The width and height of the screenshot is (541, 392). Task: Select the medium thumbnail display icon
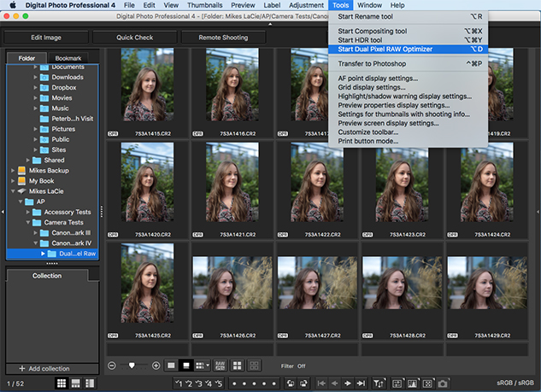coord(186,366)
